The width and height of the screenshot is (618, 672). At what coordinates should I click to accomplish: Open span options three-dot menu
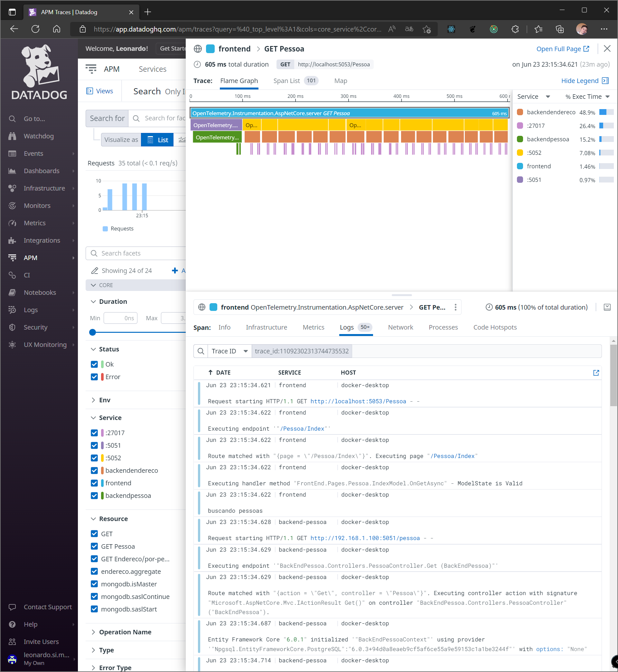(x=455, y=307)
